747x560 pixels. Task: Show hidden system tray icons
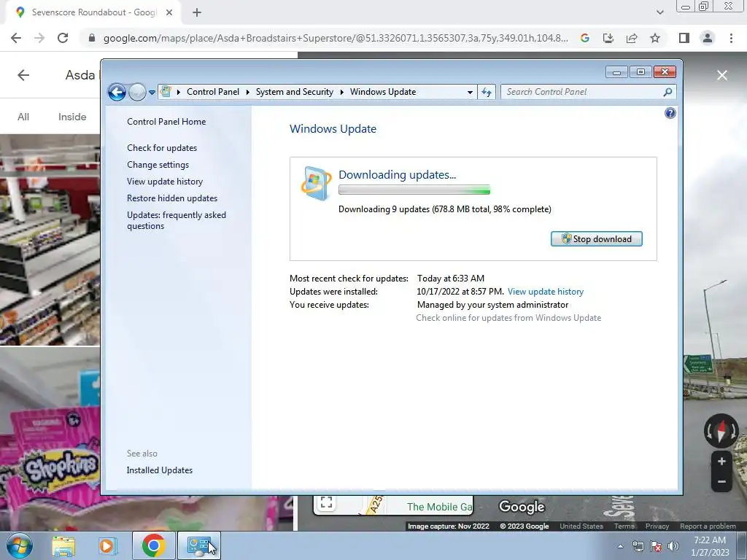point(620,546)
